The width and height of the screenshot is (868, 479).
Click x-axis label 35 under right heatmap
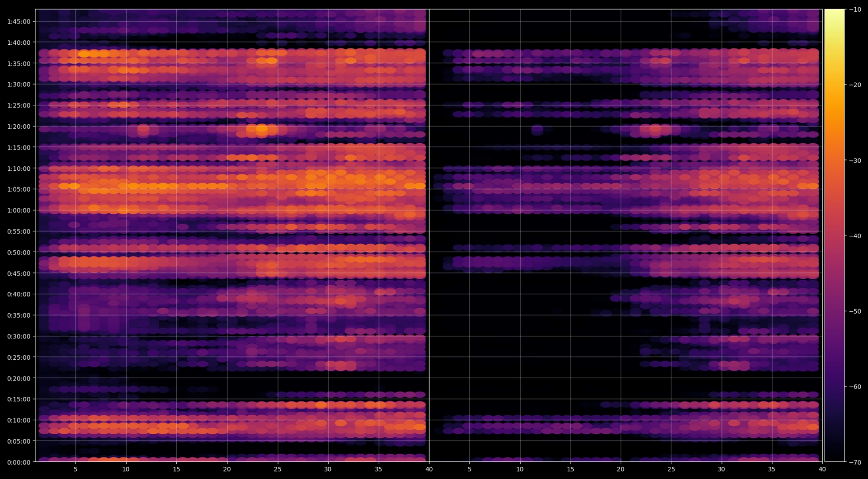(x=772, y=469)
